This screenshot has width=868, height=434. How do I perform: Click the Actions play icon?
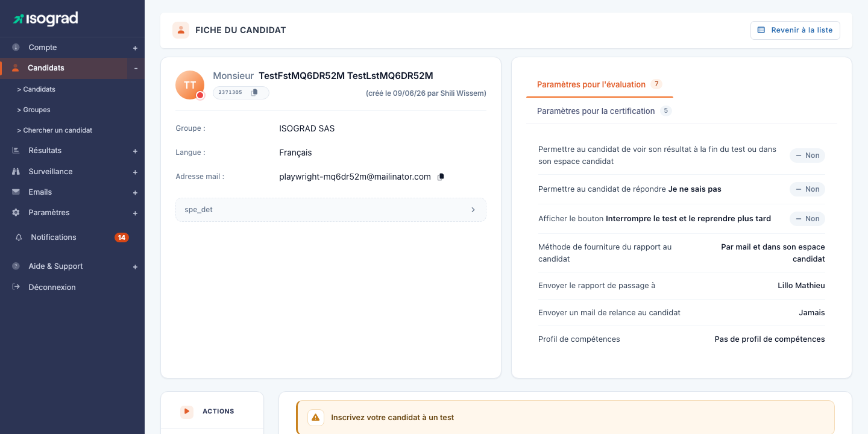coord(187,411)
